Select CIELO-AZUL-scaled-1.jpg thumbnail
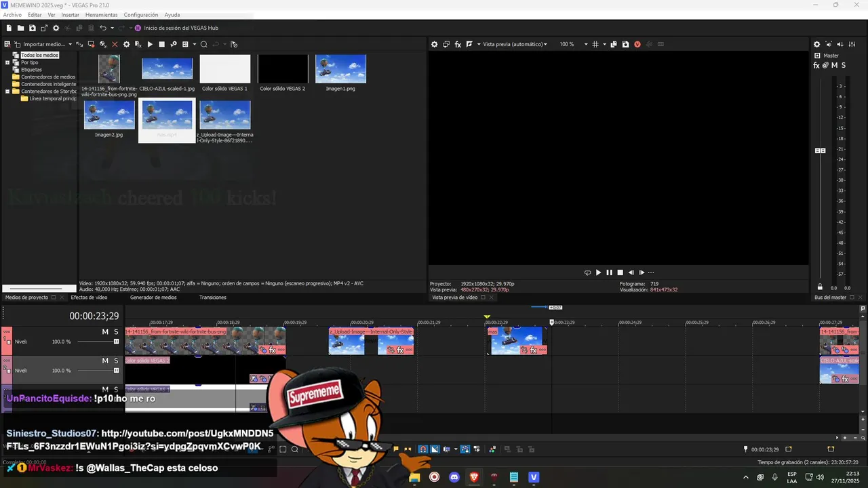This screenshot has height=488, width=868. click(167, 69)
